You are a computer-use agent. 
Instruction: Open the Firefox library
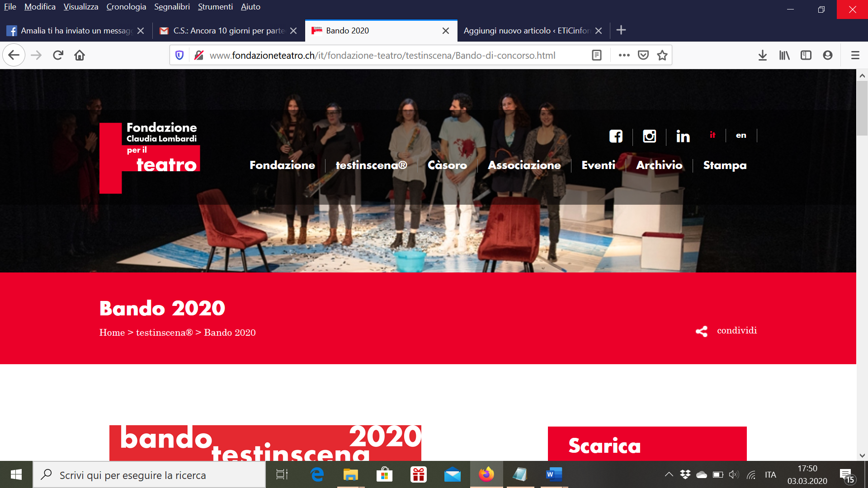[x=784, y=55]
